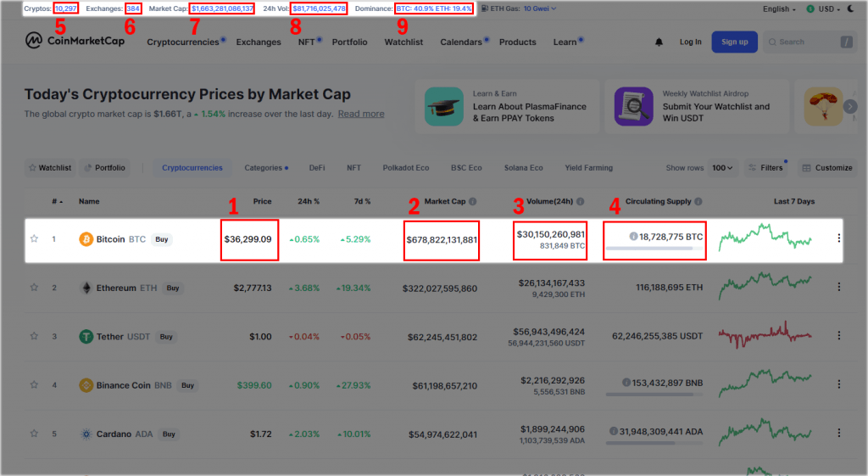Screen dimensions: 868x476
Task: Open the Show rows 100 dropdown
Action: pos(722,168)
